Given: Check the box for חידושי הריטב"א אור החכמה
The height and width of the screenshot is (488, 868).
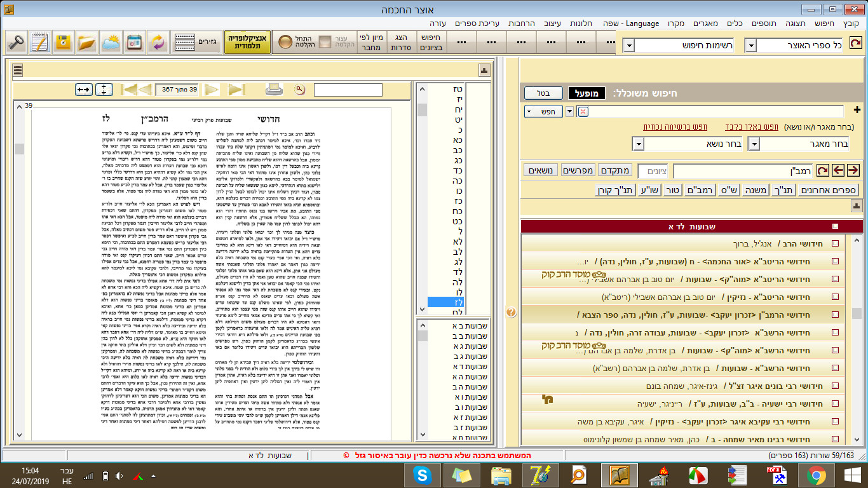Looking at the screenshot, I should [836, 261].
